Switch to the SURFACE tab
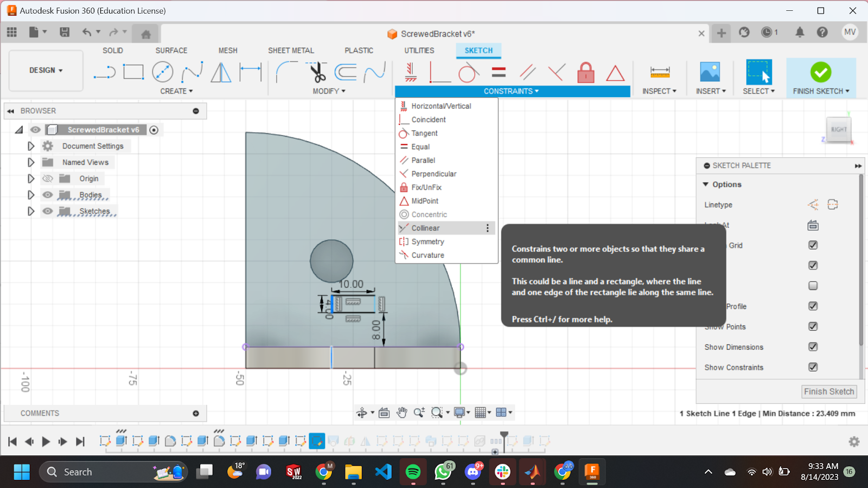Screen dimensions: 868x488 [171, 50]
